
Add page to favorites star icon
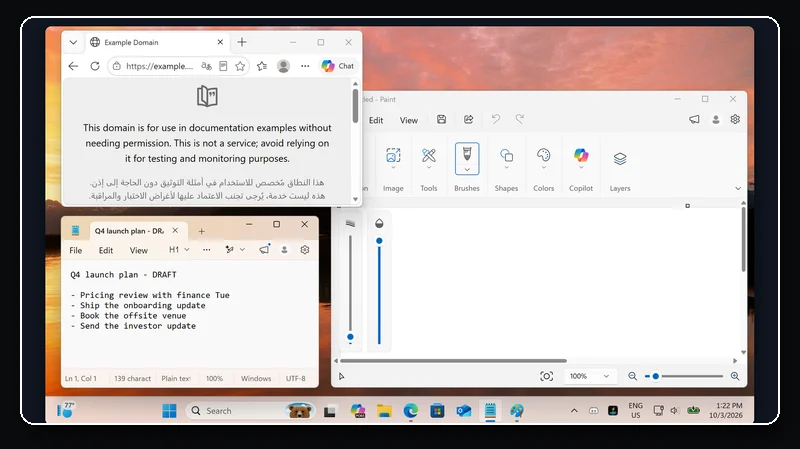click(x=240, y=66)
